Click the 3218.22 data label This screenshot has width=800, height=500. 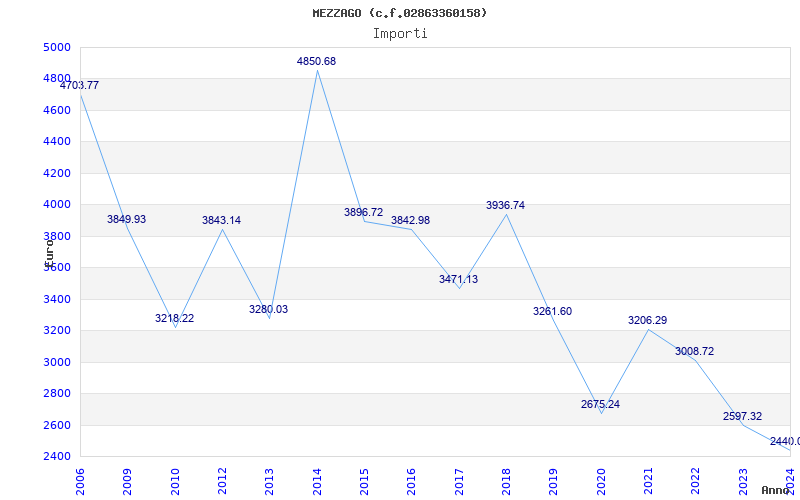point(174,318)
